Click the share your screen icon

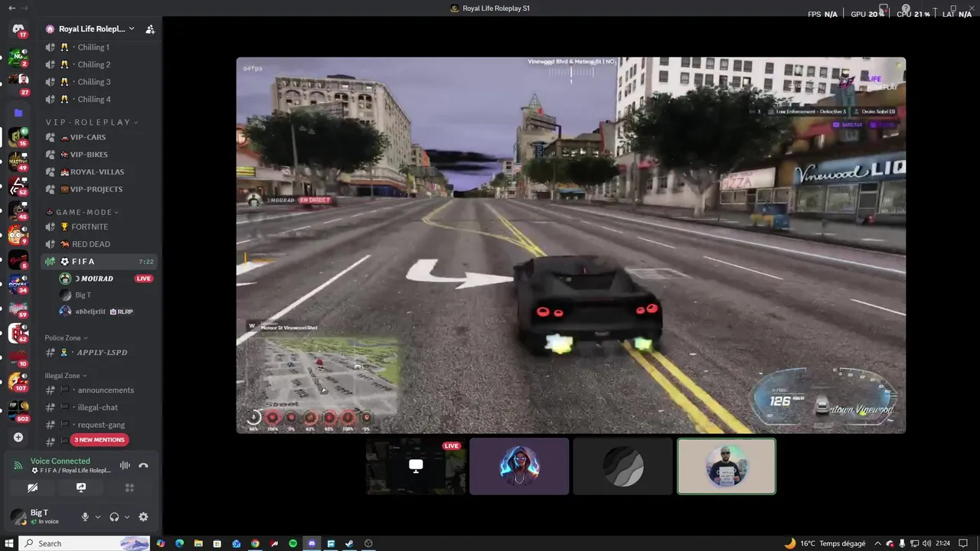(x=81, y=487)
